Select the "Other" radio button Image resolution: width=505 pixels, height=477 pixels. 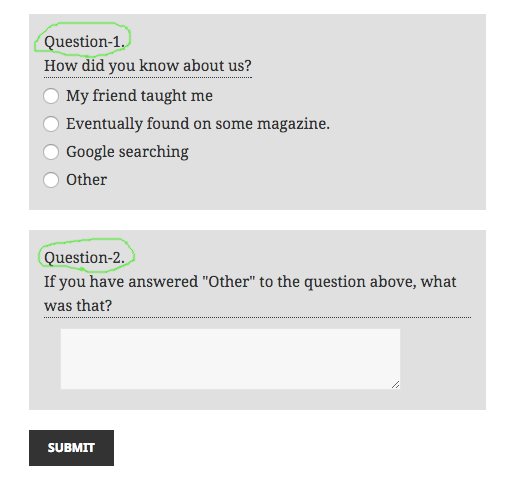point(51,180)
